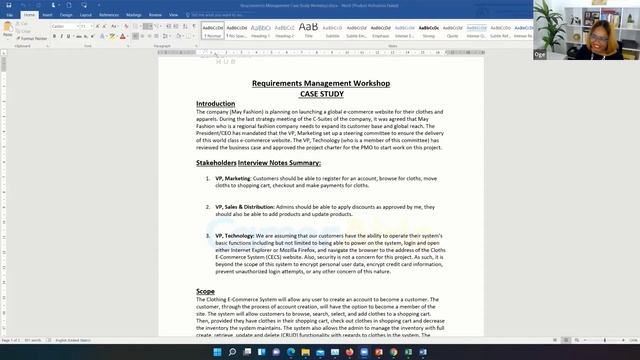The width and height of the screenshot is (640, 360).
Task: Apply the Subtitle style
Action: [x=332, y=31]
